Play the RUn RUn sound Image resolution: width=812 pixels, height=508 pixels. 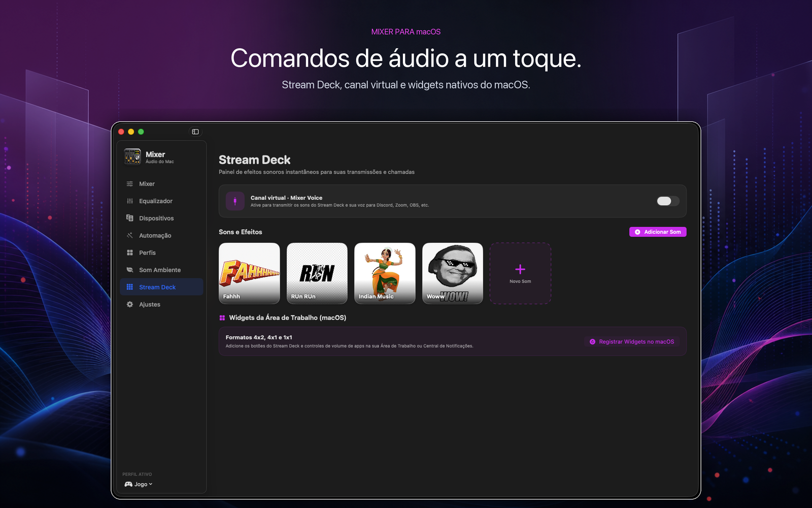[317, 273]
